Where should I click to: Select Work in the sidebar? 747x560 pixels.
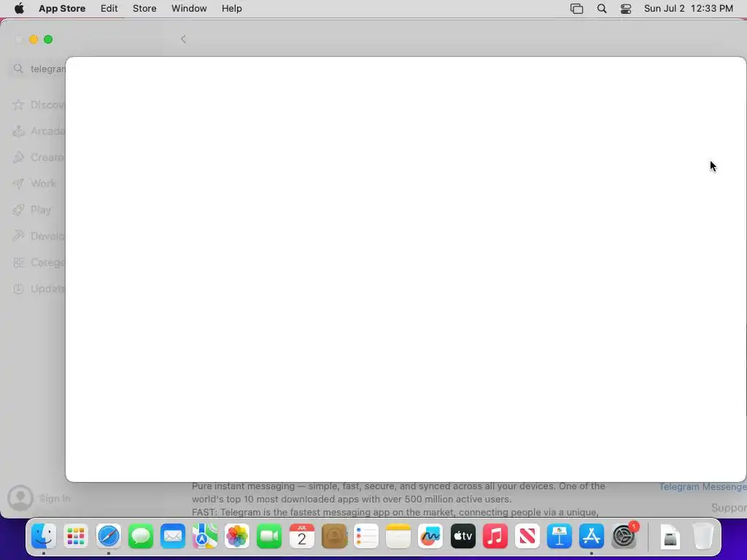[x=34, y=183]
